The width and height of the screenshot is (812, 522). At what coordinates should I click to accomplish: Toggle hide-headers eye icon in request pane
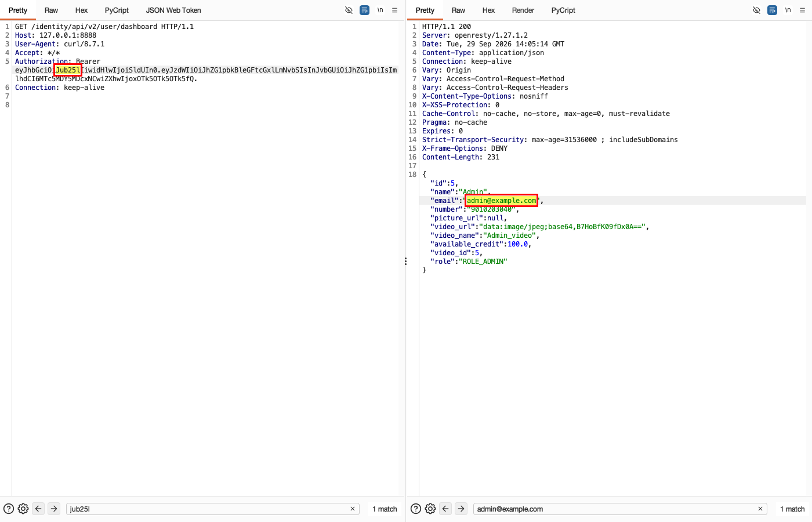[x=349, y=10]
